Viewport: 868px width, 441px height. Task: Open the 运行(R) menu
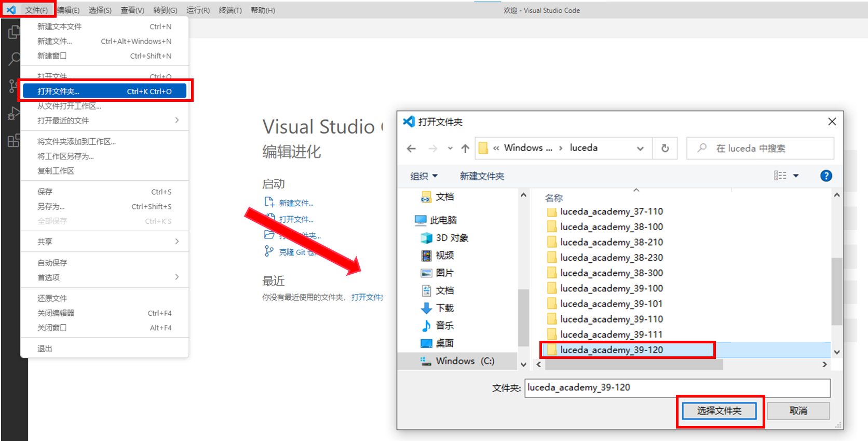(x=198, y=10)
